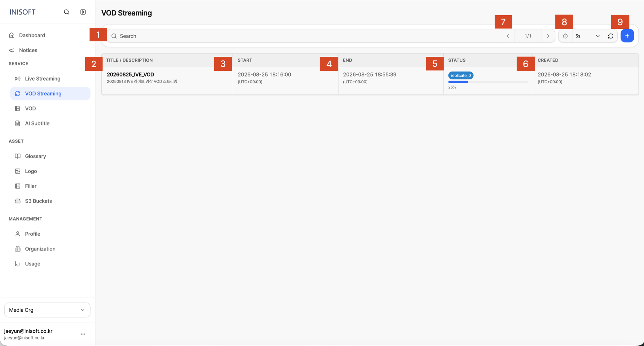Click the INISOFT logo
Viewport: 644px width, 346px height.
pyautogui.click(x=23, y=12)
